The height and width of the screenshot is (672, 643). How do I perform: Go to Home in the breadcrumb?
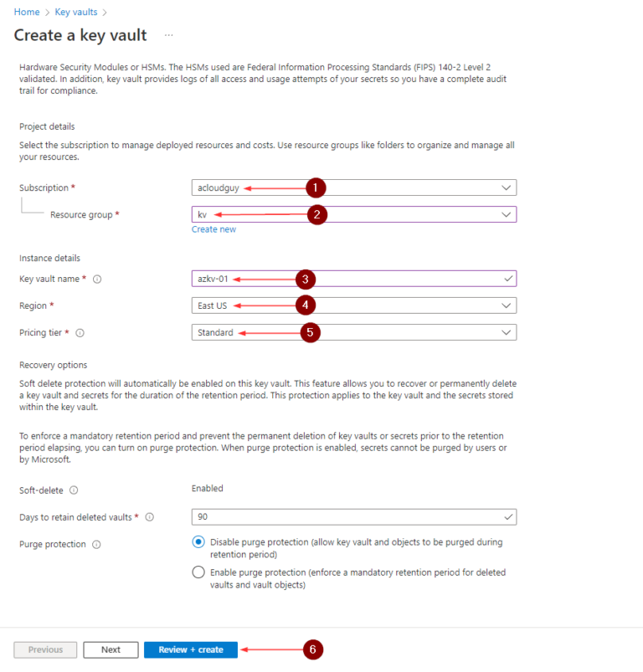point(27,13)
